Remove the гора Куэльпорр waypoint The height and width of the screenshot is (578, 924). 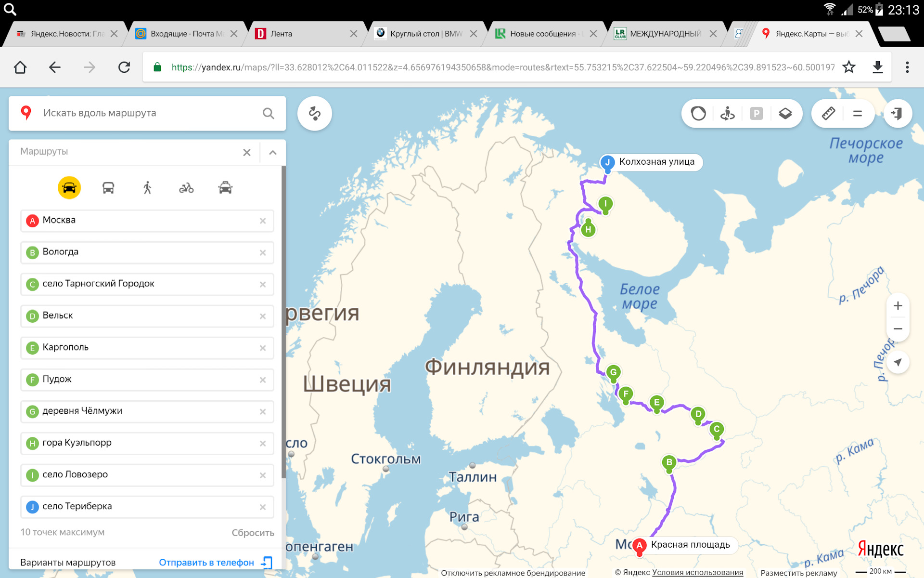point(263,443)
